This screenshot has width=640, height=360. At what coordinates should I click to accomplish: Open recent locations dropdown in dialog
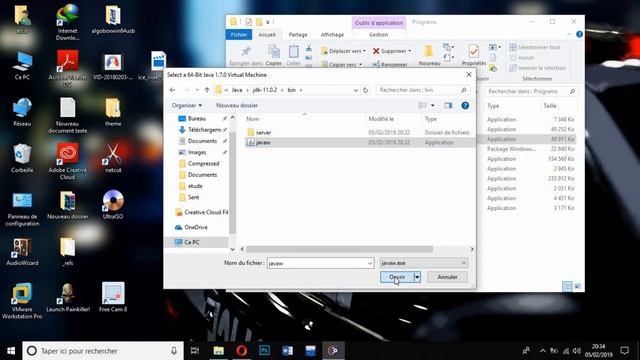pos(197,90)
